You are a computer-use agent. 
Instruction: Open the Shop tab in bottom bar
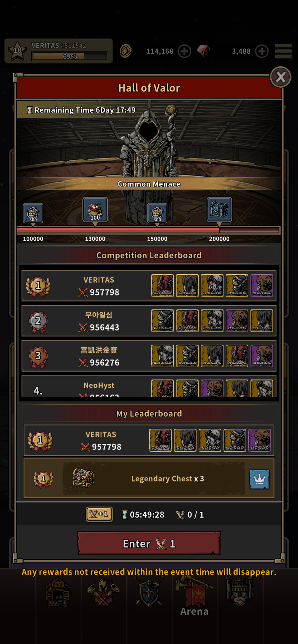point(58,593)
